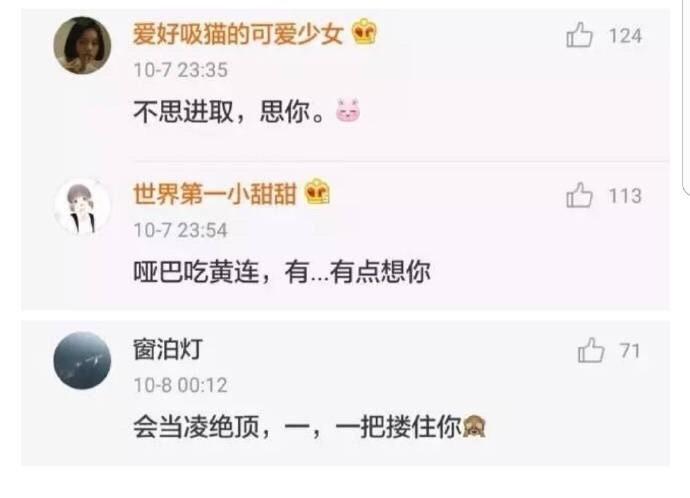Select comment text 会当凌绝顶，一，一把搂住你
This screenshot has height=498, width=690.
point(297,427)
